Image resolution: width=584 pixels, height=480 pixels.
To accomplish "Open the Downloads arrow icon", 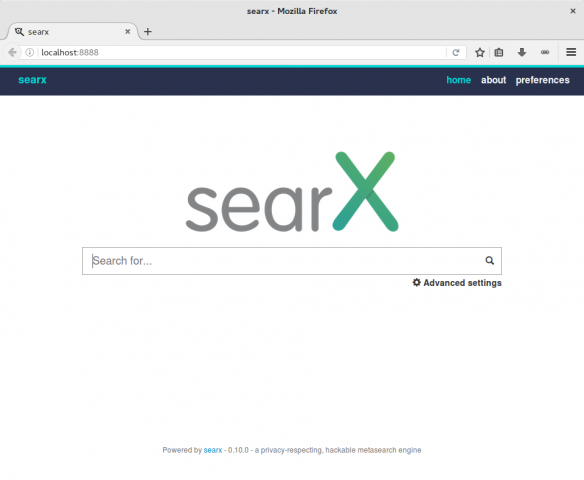I will coord(522,52).
